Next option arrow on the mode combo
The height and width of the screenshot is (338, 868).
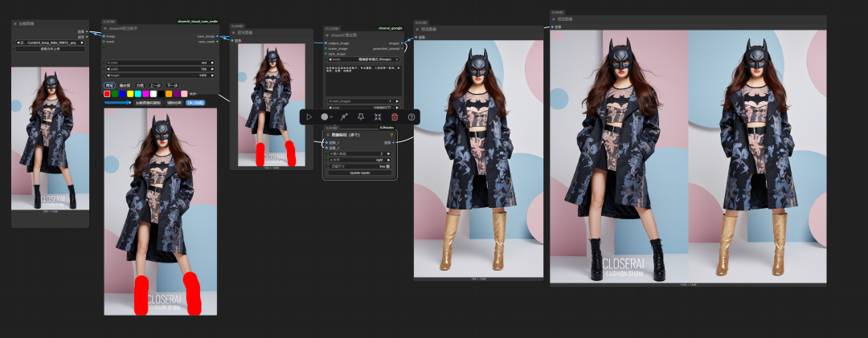click(399, 59)
